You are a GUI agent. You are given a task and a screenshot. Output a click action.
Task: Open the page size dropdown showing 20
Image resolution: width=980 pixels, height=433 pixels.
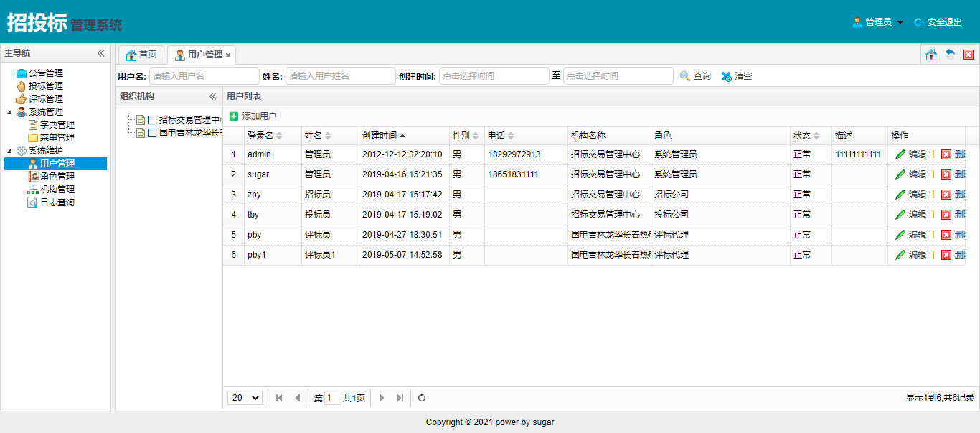[x=245, y=398]
